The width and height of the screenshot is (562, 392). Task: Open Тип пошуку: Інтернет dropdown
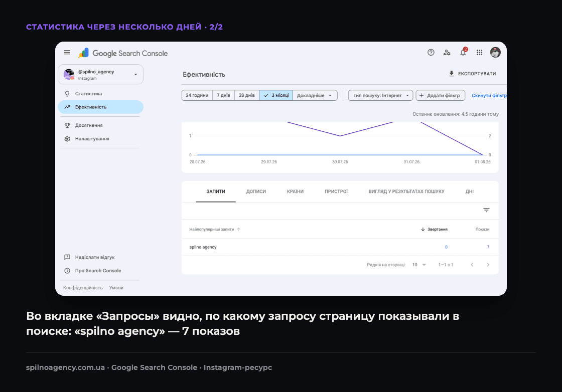point(381,95)
